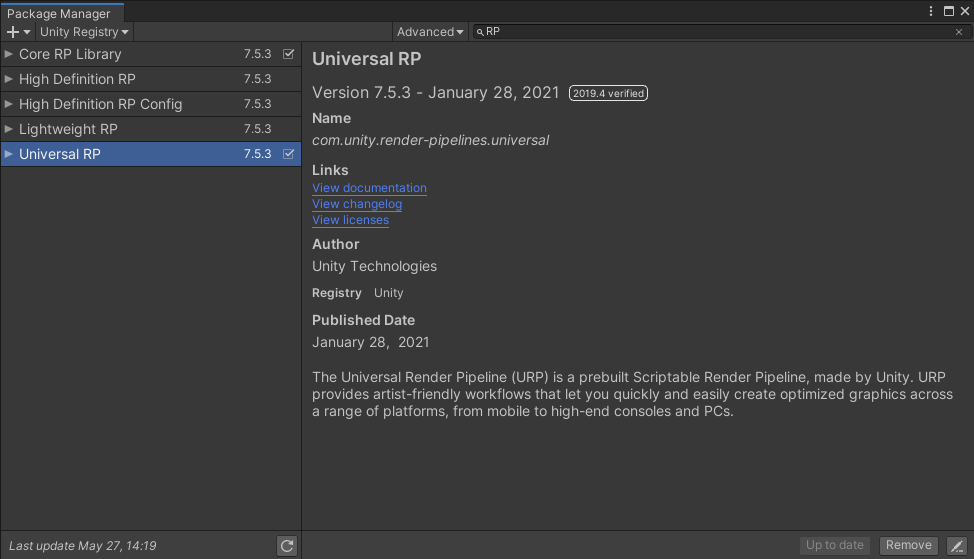Viewport: 974px width, 559px height.
Task: Open View documentation link
Action: pyautogui.click(x=369, y=188)
